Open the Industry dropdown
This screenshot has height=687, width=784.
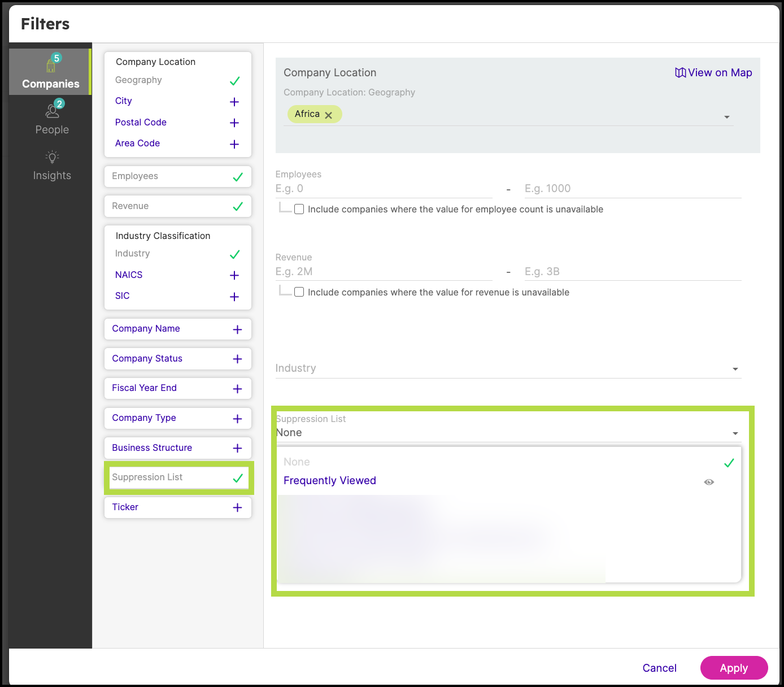coord(508,368)
